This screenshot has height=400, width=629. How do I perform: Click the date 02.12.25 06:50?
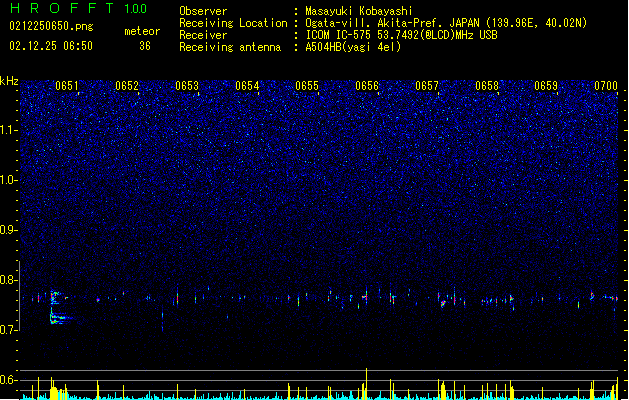(x=51, y=46)
